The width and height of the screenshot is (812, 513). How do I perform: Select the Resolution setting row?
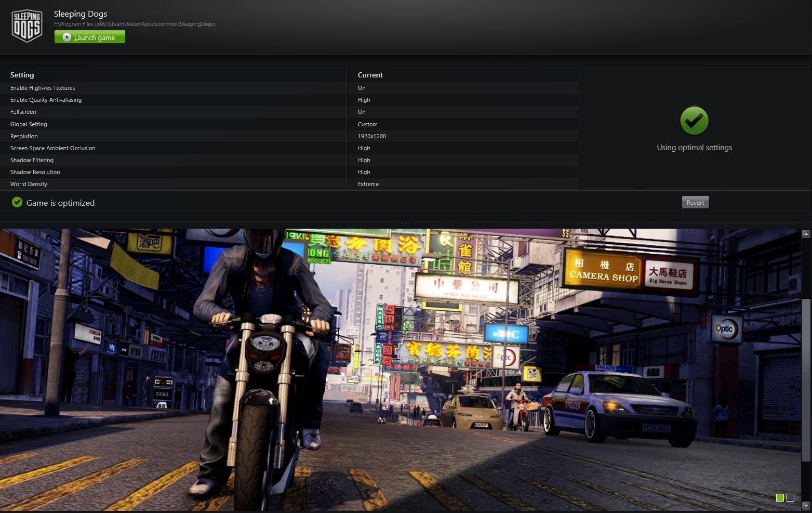[24, 136]
